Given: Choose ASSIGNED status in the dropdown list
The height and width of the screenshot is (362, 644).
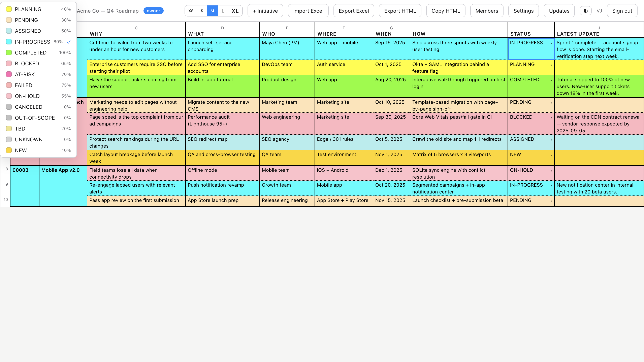Looking at the screenshot, I should (x=38, y=31).
